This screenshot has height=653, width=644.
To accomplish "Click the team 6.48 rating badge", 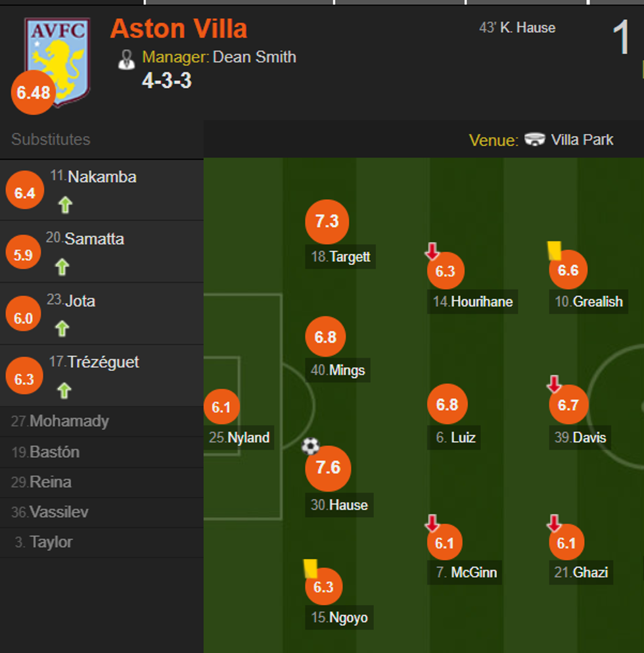I will [33, 93].
